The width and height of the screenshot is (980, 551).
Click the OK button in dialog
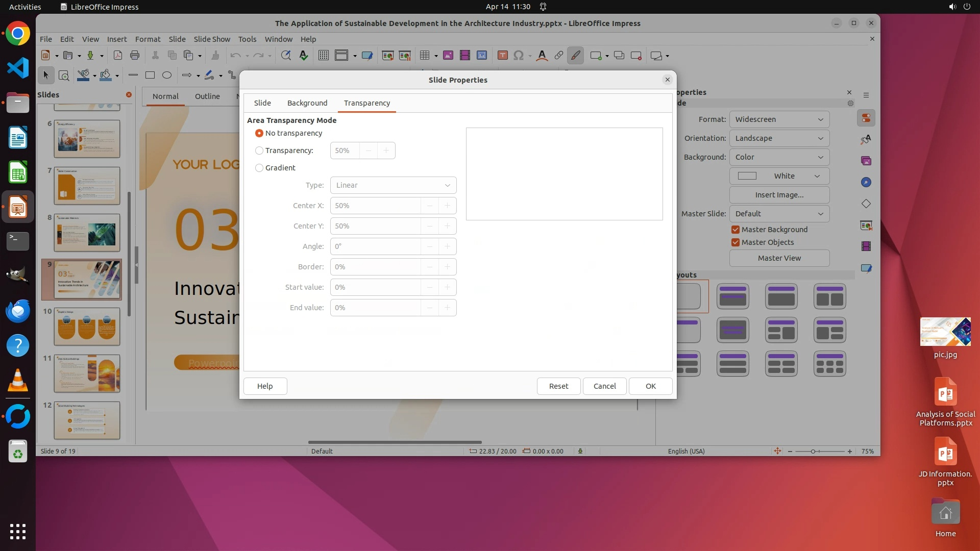point(650,386)
